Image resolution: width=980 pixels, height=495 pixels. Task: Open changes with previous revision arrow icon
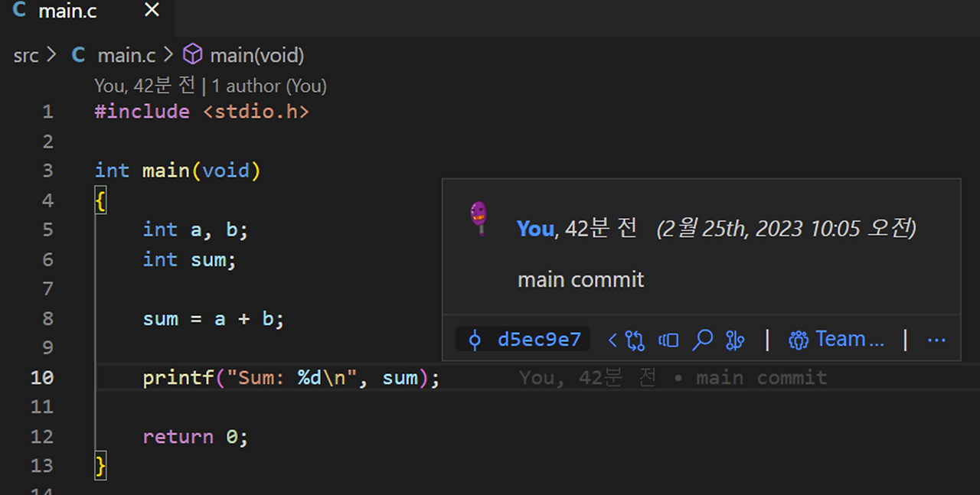click(x=612, y=340)
